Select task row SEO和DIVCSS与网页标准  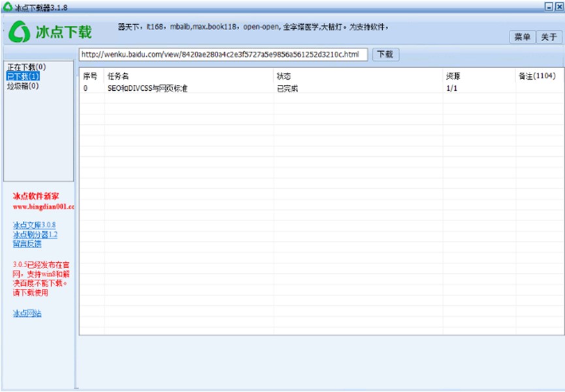(321, 88)
